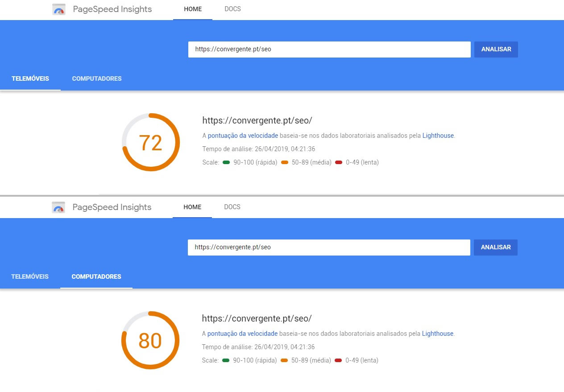Click the orange 50-89 scale swatch in desktop result
Screen dimensions: 564x392
(x=284, y=360)
